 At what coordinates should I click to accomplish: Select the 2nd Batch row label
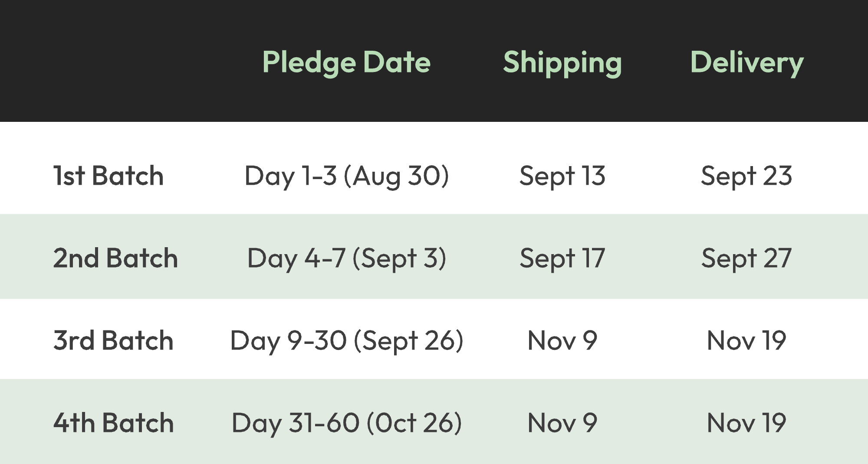click(115, 258)
